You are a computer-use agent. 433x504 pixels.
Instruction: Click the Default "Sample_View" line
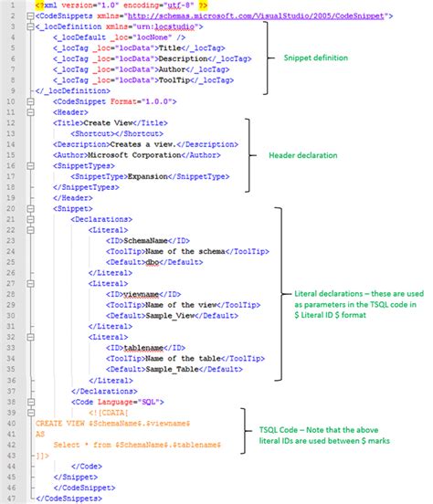pos(172,316)
